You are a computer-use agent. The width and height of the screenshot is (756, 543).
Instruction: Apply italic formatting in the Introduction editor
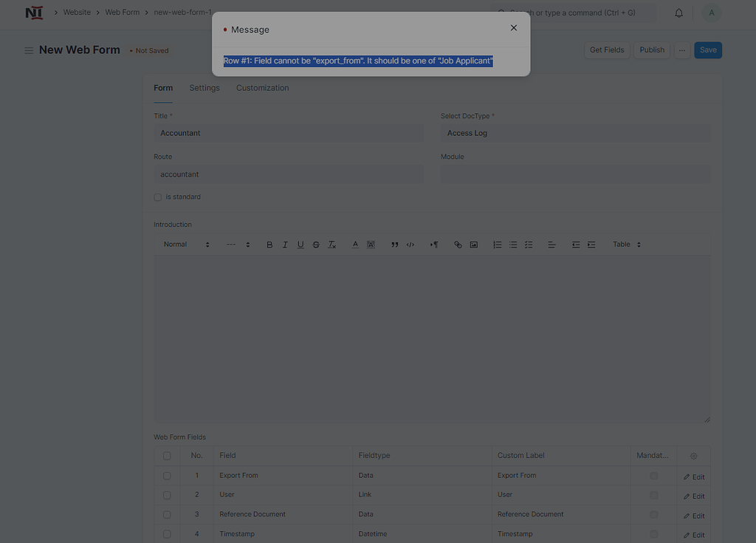coord(285,244)
